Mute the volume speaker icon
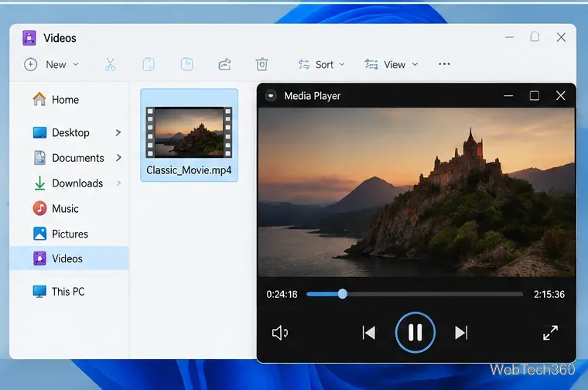The height and width of the screenshot is (390, 588). [280, 333]
